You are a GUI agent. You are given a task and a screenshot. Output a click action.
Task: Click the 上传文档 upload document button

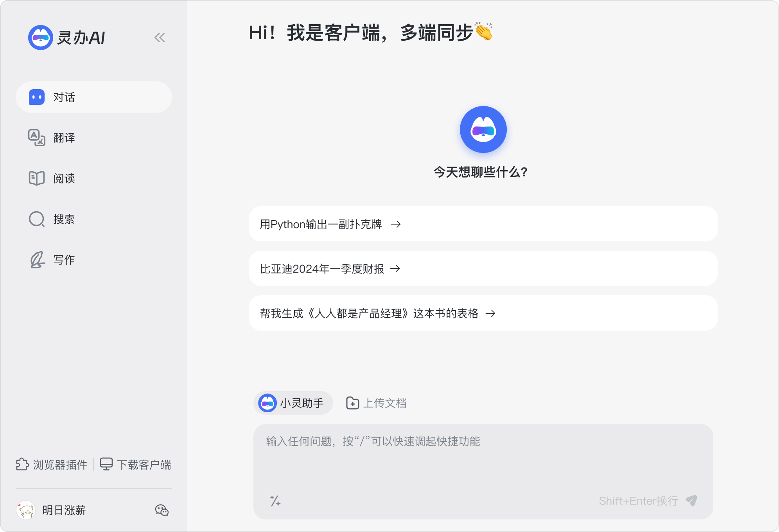coord(377,403)
